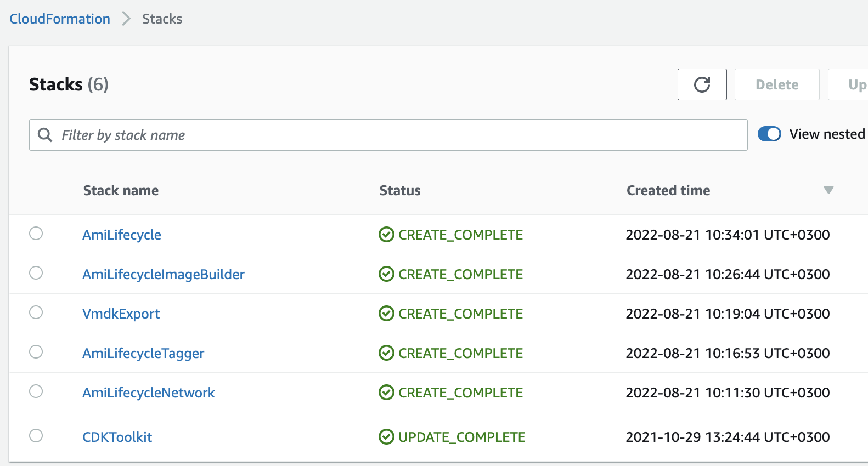
Task: Open the AmiLifecycleImageBuilder stack
Action: (x=164, y=274)
